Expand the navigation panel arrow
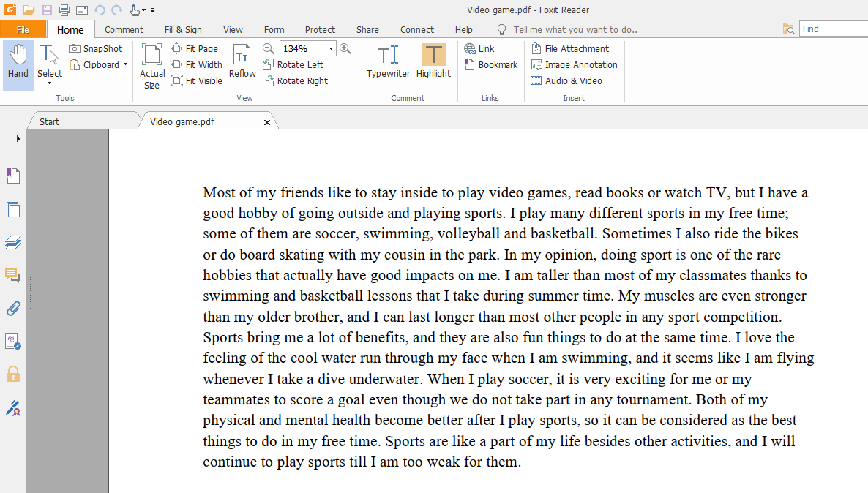868x493 pixels. [x=18, y=138]
